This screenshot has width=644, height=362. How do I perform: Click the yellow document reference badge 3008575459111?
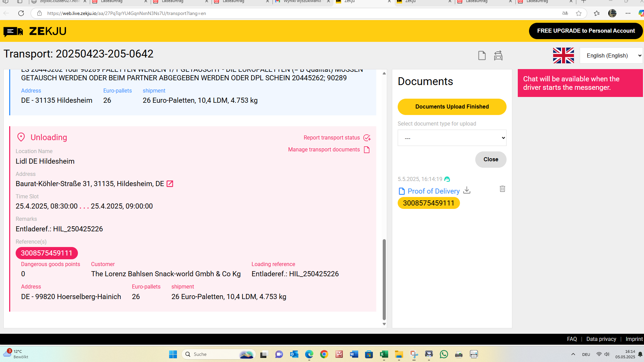(429, 203)
